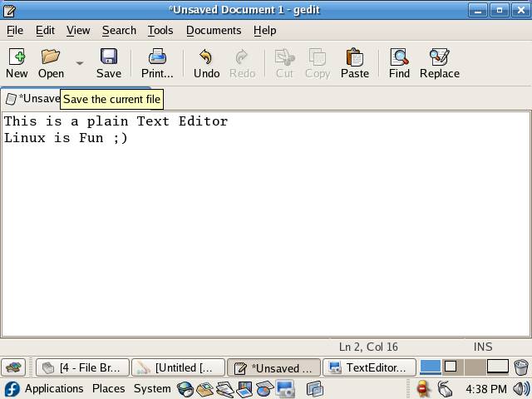This screenshot has height=399, width=532.
Task: Click the volume speaker icon in panel
Action: pos(521,388)
